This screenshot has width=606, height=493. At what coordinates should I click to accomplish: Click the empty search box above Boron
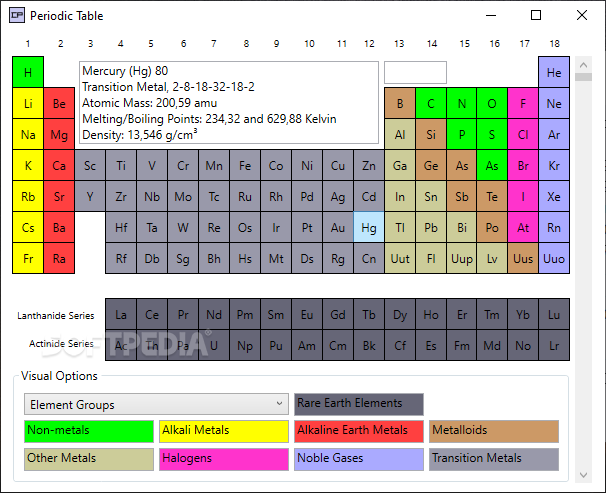pos(415,72)
